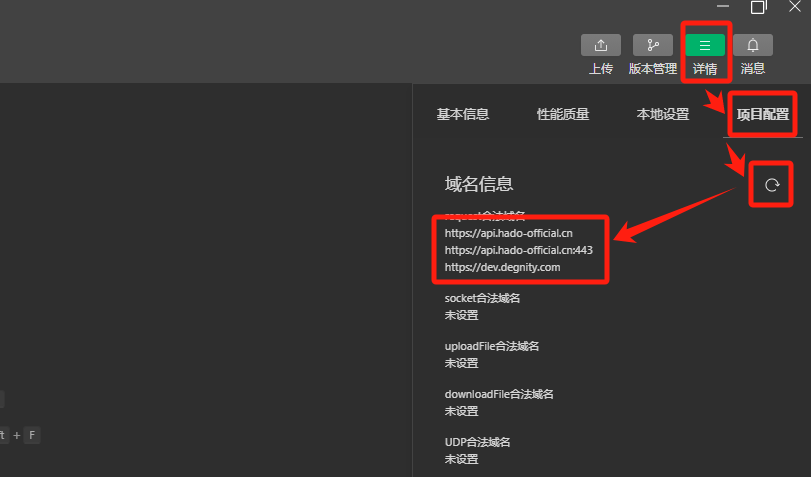This screenshot has width=811, height=477.
Task: Click the https://dev.degnity.com domain entry
Action: [x=502, y=267]
